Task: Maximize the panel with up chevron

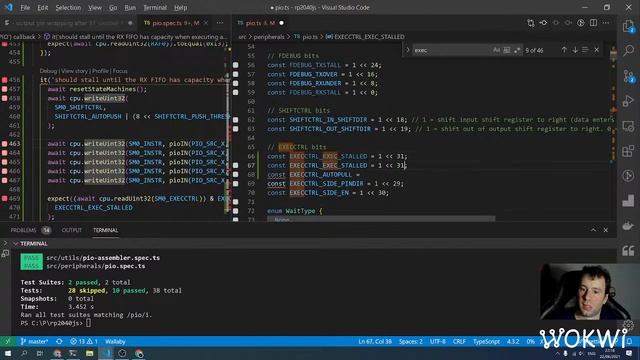Action: (593, 230)
